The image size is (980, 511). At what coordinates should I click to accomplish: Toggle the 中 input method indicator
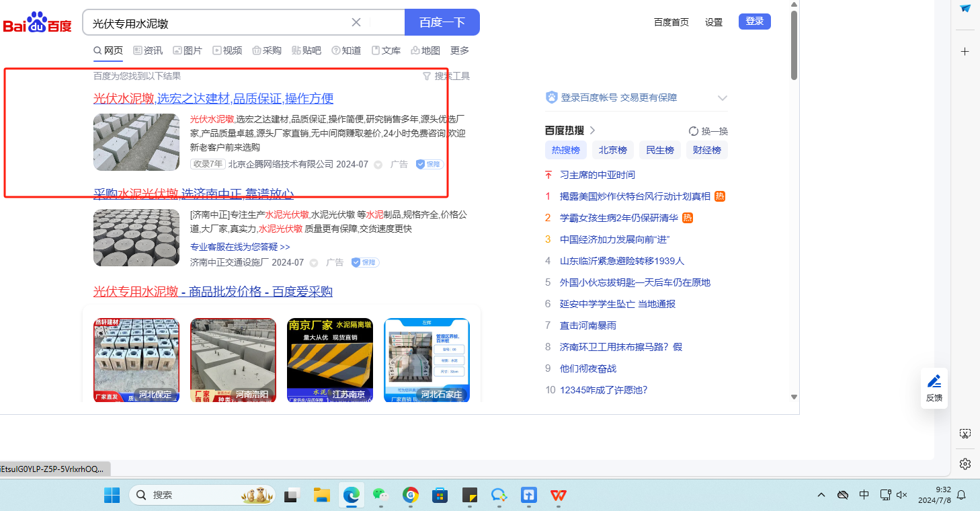click(x=864, y=496)
